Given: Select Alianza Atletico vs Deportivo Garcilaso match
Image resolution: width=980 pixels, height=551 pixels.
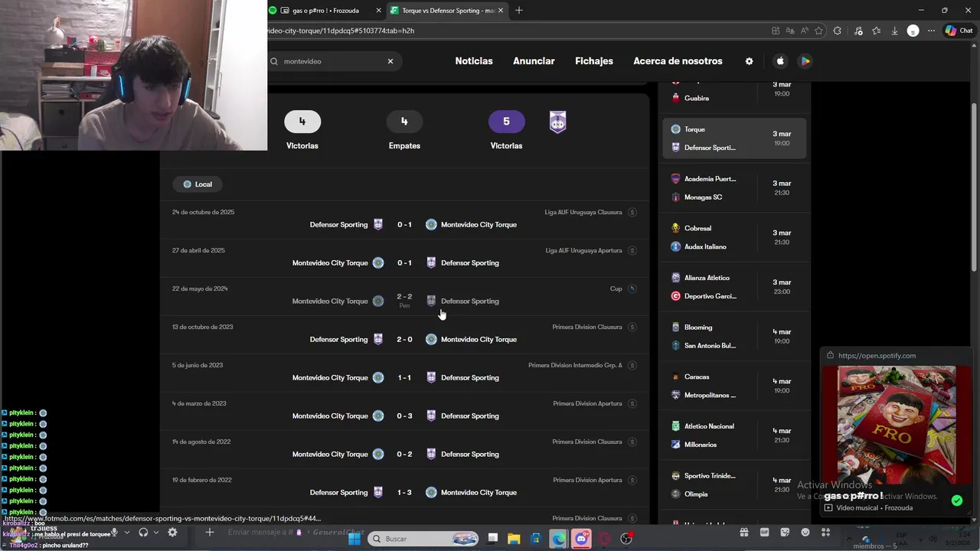Looking at the screenshot, I should pyautogui.click(x=734, y=287).
